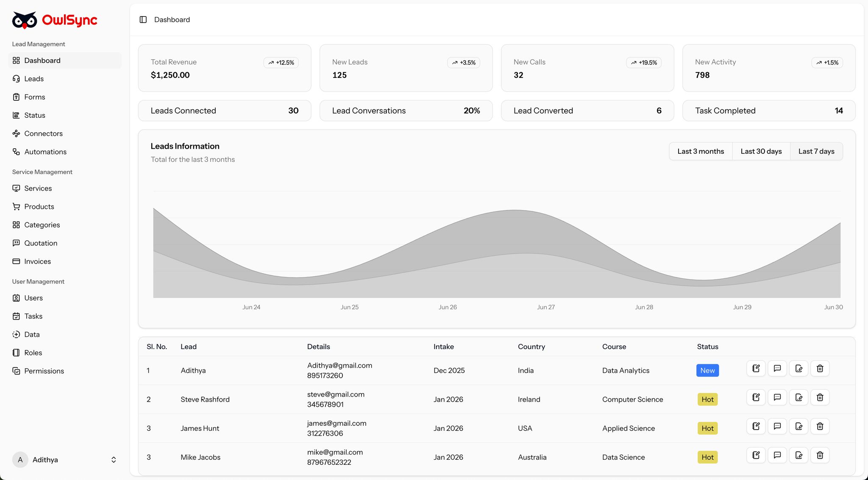Click the trash icon in Adithya's row
Image resolution: width=868 pixels, height=480 pixels.
(x=820, y=369)
